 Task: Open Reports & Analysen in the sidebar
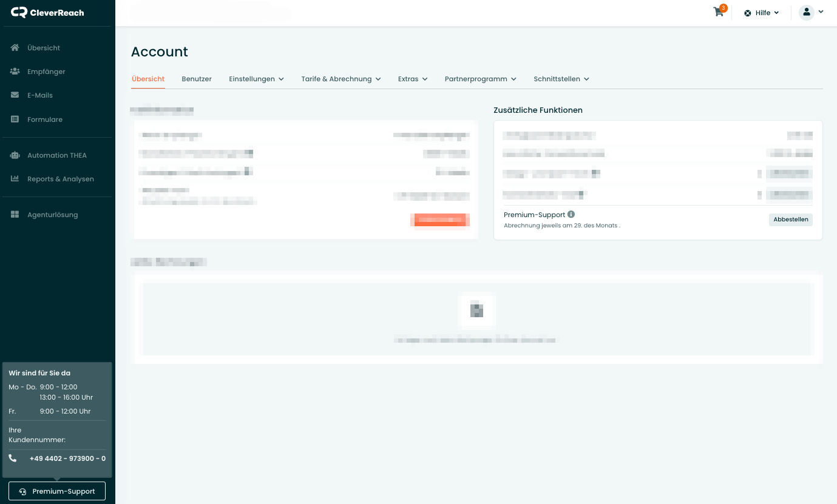[61, 179]
